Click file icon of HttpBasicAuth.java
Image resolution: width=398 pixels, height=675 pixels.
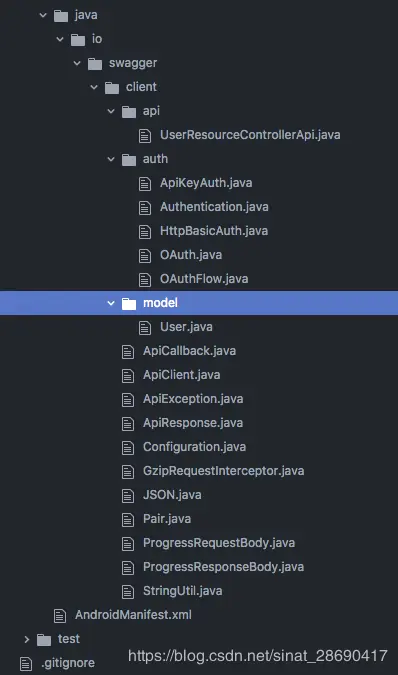[145, 232]
